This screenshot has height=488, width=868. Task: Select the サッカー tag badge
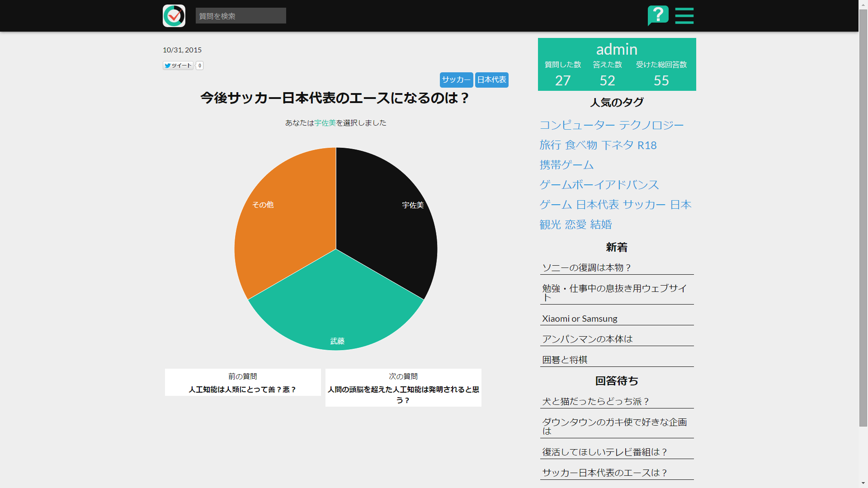tap(456, 80)
